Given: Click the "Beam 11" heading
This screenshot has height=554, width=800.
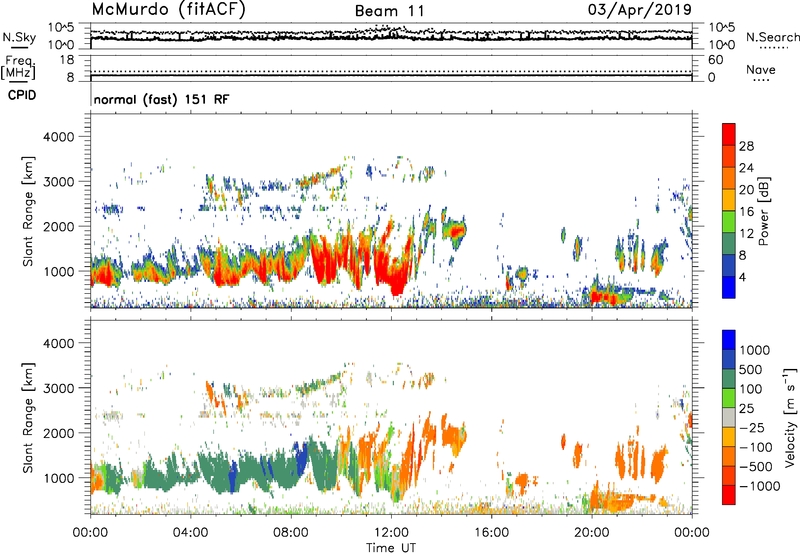Looking at the screenshot, I should pyautogui.click(x=389, y=11).
